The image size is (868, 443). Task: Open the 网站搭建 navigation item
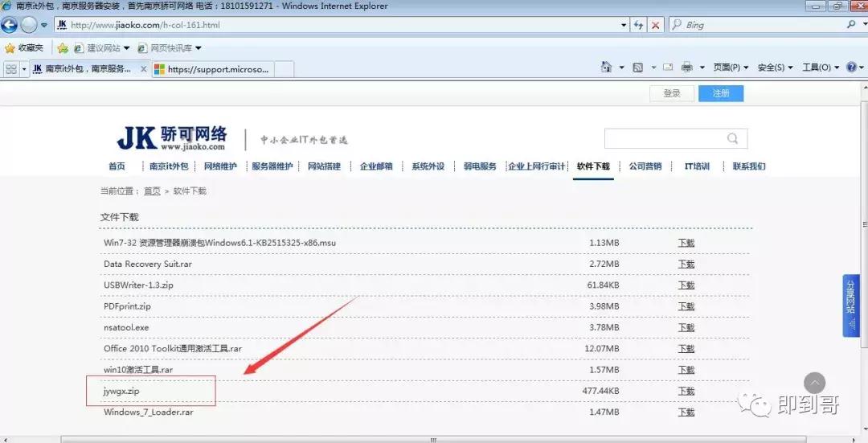(324, 166)
